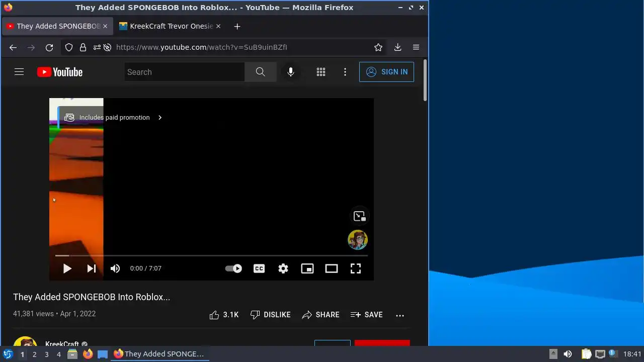Switch to workspace 2
This screenshot has width=644, height=362.
[34, 354]
